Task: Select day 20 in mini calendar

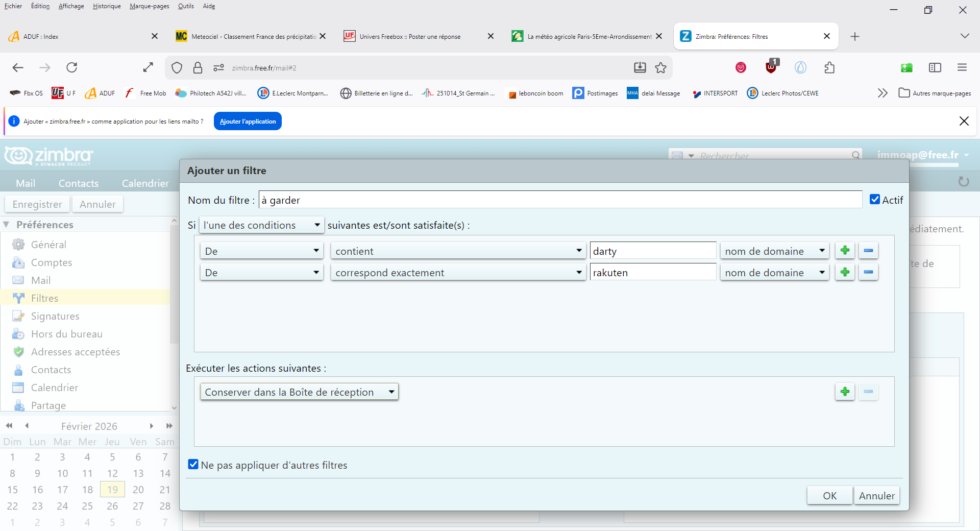Action: tap(138, 489)
